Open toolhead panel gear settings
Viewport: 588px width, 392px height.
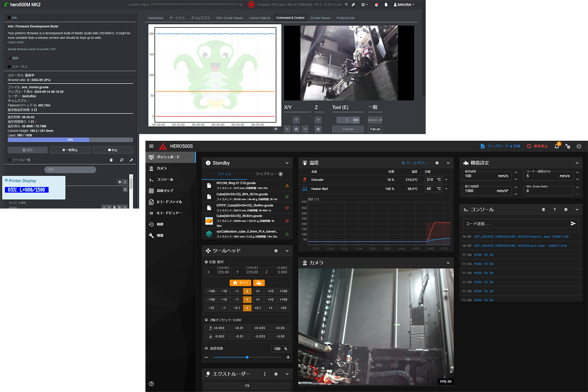click(276, 251)
